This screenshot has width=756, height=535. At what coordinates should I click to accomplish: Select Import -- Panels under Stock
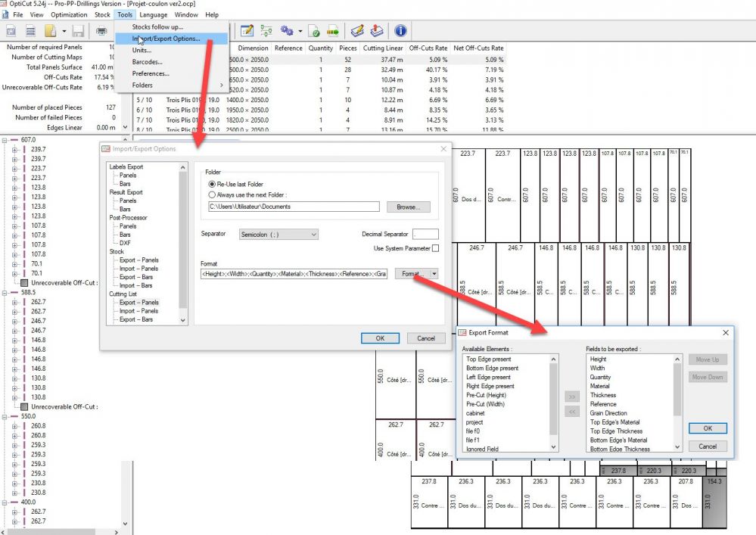click(x=138, y=269)
